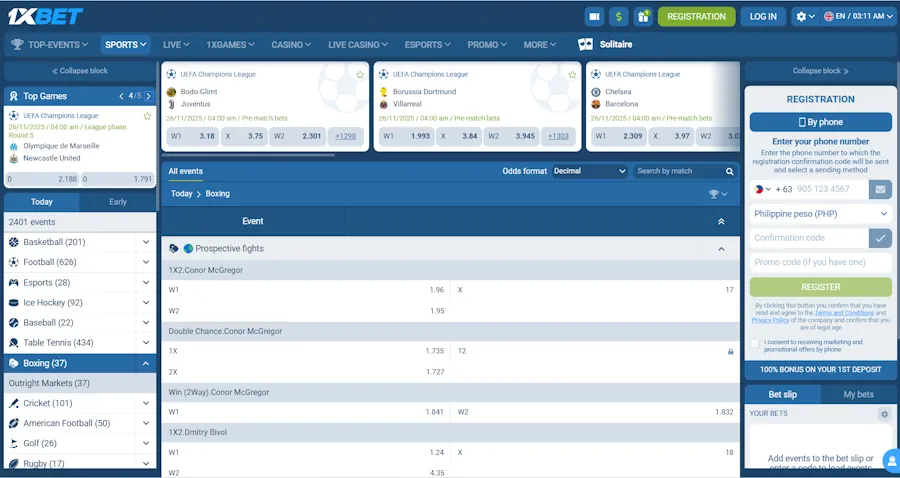This screenshot has width=900, height=478.
Task: Click the dollar payments icon
Action: 618,17
